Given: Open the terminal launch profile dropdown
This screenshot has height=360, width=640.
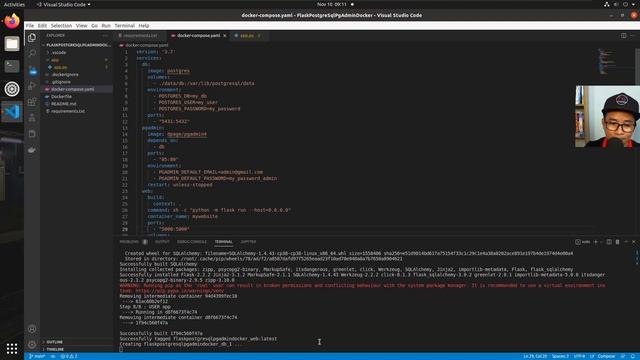Looking at the screenshot, I should click(x=601, y=242).
